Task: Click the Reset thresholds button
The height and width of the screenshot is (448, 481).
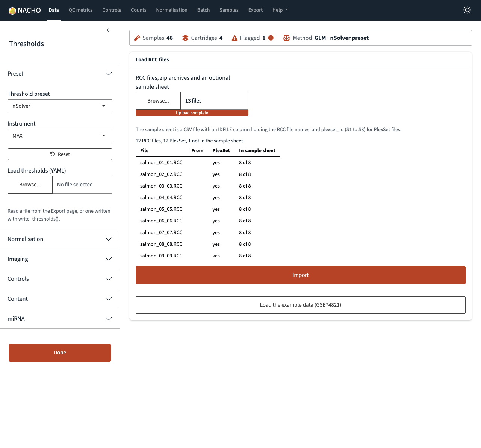Action: [60, 154]
